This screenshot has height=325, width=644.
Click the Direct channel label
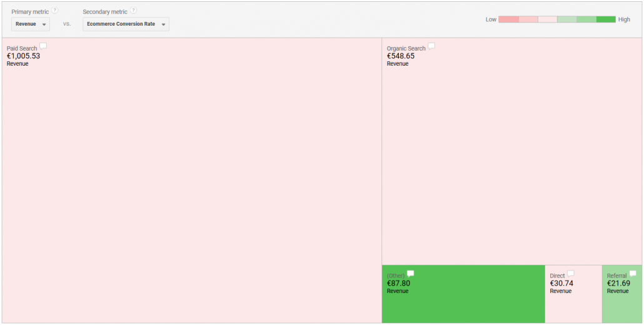557,276
